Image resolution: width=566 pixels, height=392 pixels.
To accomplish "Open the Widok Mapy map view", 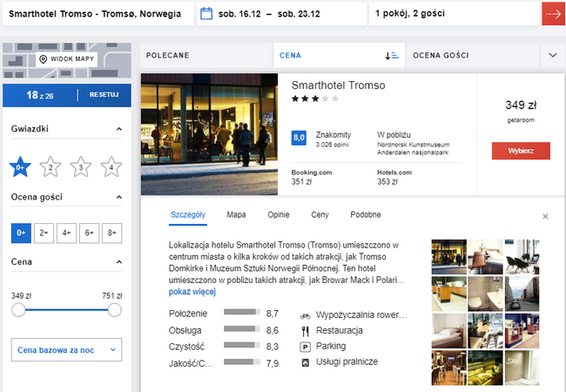I will pyautogui.click(x=67, y=59).
